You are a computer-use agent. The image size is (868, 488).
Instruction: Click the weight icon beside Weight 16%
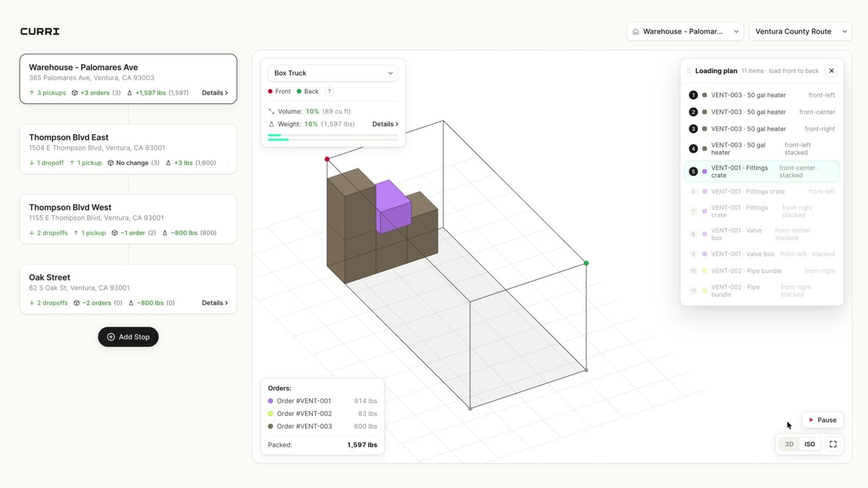271,124
